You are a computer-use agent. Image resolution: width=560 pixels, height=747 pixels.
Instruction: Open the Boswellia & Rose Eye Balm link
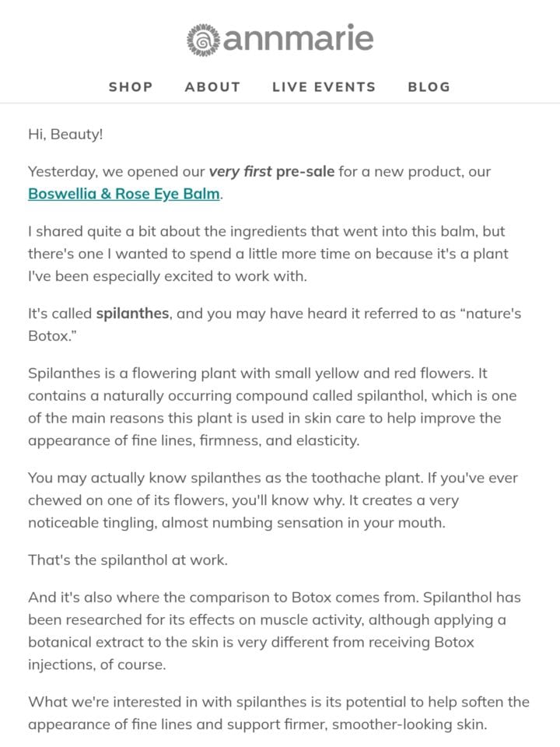pyautogui.click(x=124, y=194)
